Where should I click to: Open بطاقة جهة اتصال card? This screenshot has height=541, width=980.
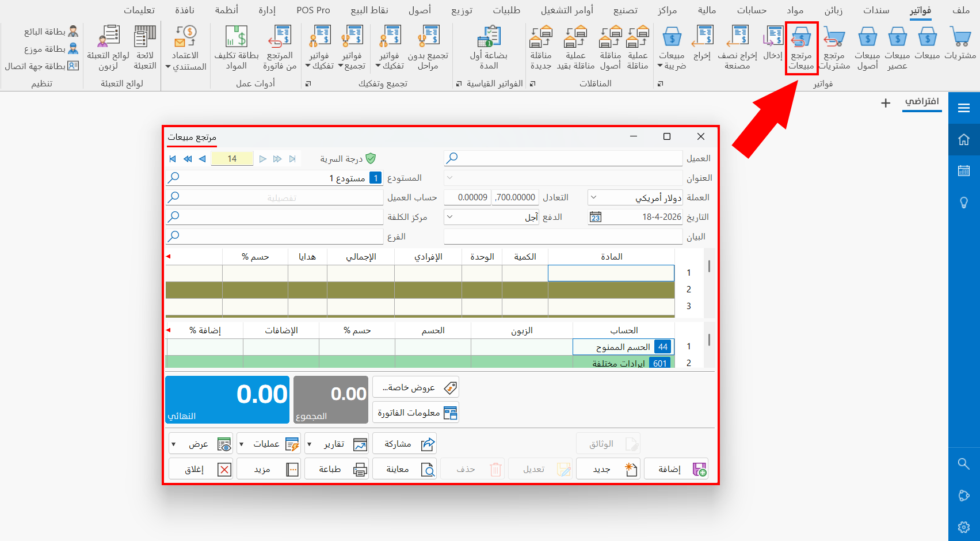pos(41,66)
